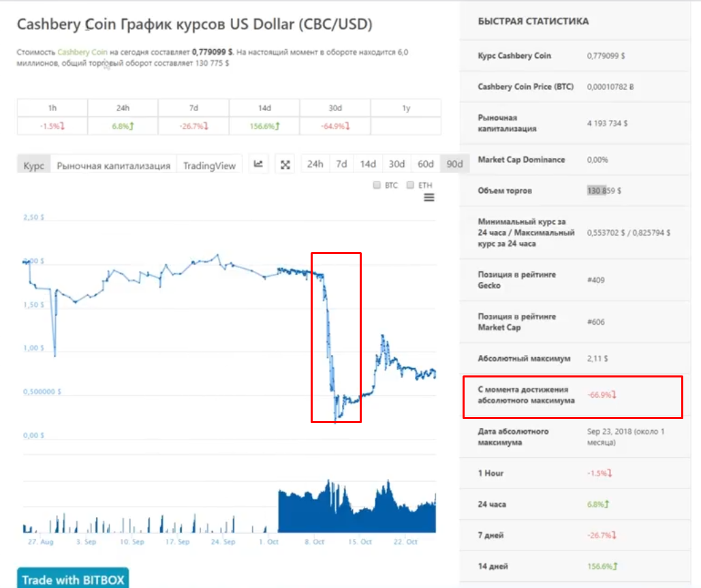701x588 pixels.
Task: Select the 30d chart range
Action: click(396, 164)
